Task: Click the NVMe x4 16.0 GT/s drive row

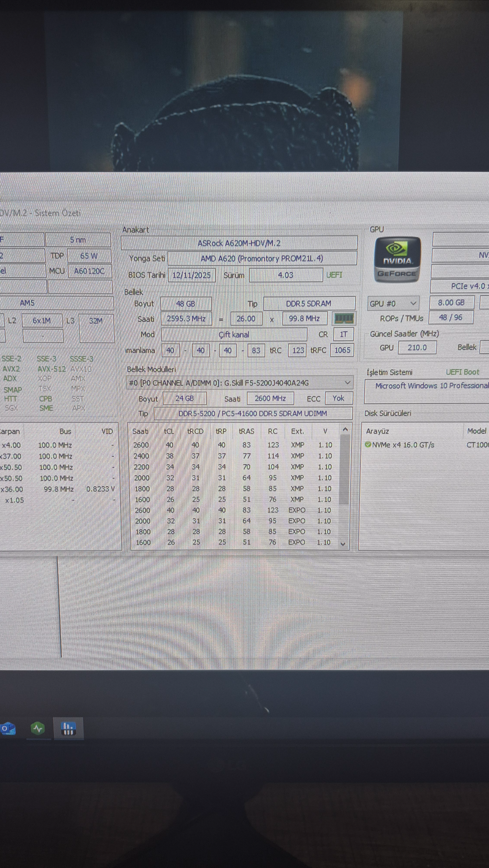Action: 425,445
